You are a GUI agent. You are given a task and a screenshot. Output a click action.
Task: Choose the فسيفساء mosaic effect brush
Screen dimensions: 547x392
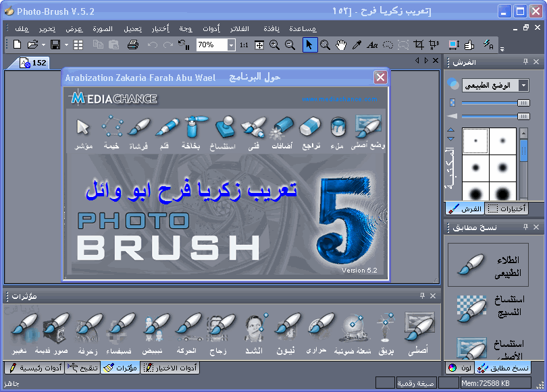pyautogui.click(x=120, y=333)
